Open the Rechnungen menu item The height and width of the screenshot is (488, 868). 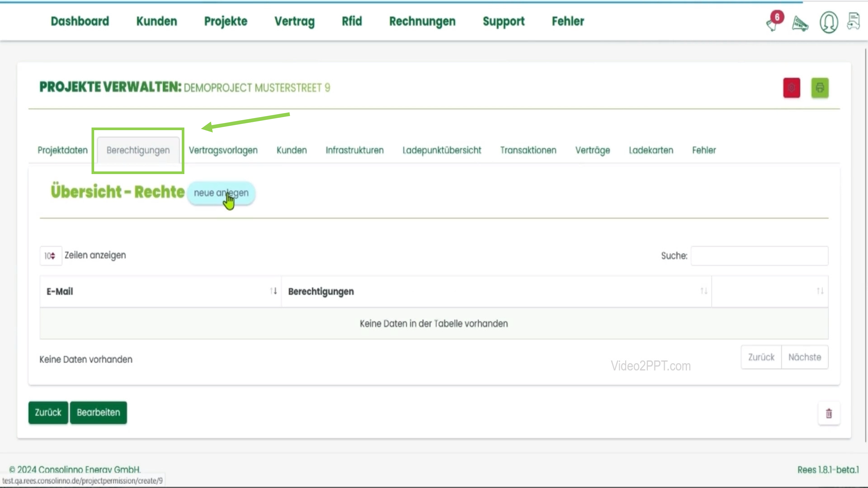click(x=422, y=21)
